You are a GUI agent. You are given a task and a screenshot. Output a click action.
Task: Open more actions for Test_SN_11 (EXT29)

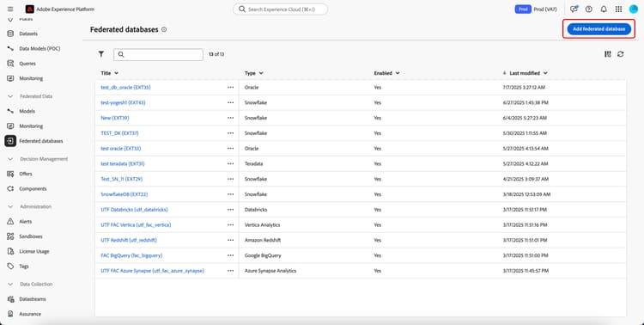[230, 179]
